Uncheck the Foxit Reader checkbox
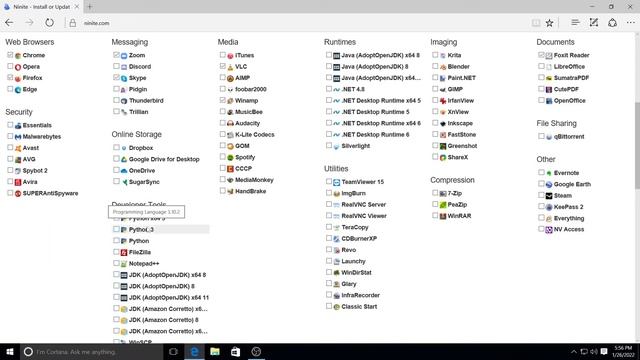 click(x=541, y=55)
